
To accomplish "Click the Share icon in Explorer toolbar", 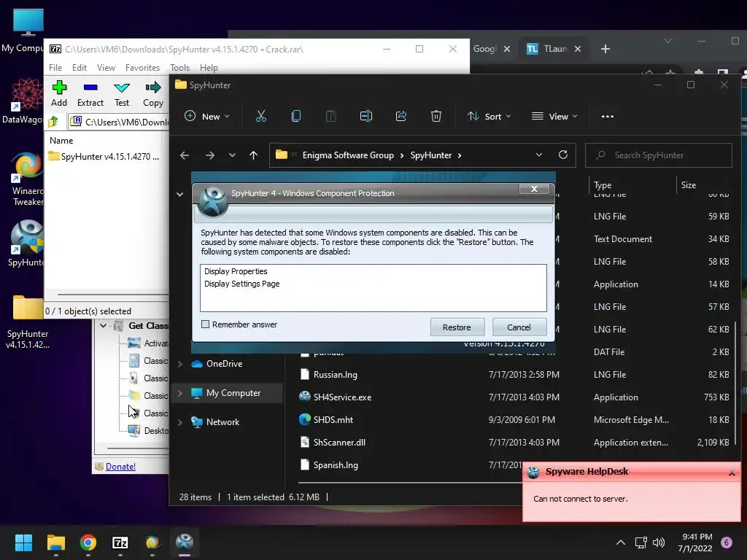I will pyautogui.click(x=401, y=116).
